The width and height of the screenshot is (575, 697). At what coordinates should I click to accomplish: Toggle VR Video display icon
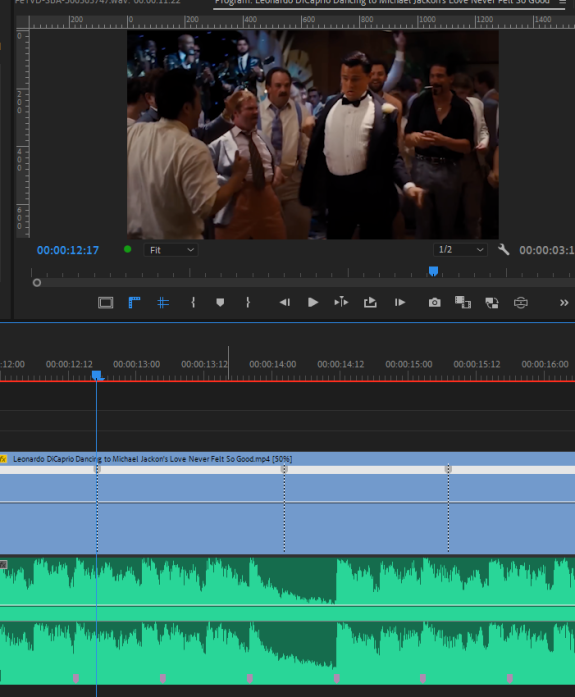(x=521, y=303)
